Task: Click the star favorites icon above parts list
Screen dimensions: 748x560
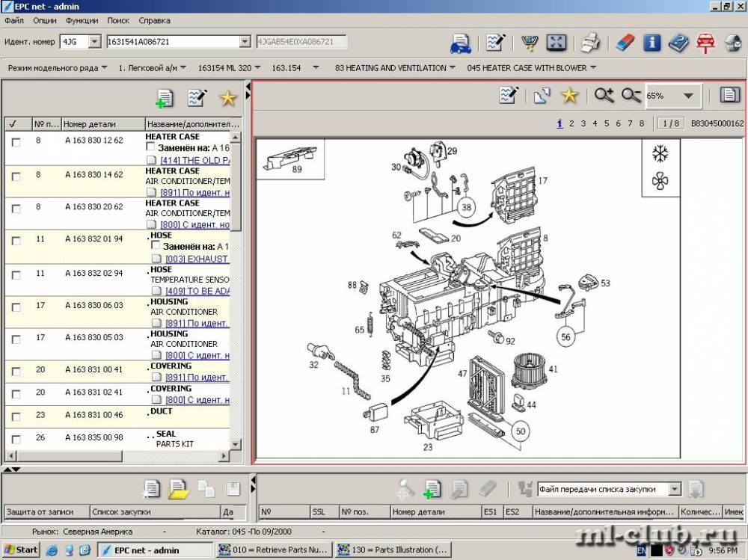Action: 227,98
